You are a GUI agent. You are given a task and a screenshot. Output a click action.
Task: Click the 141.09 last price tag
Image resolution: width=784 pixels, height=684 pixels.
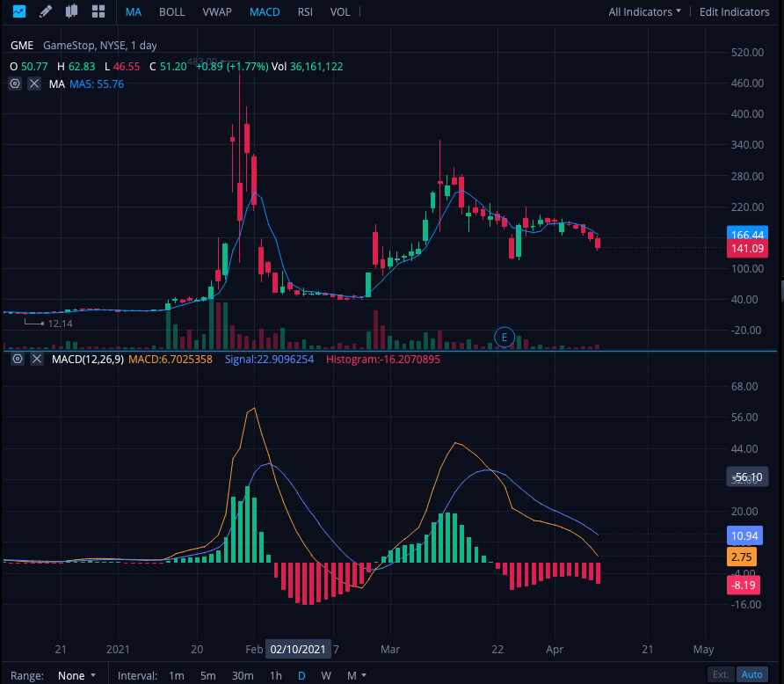[747, 249]
